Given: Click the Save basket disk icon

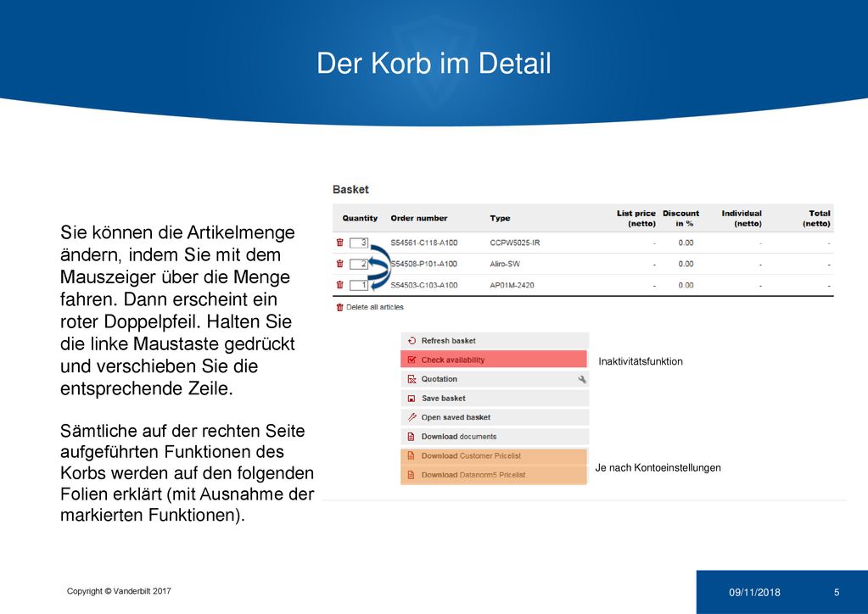Looking at the screenshot, I should 412,399.
